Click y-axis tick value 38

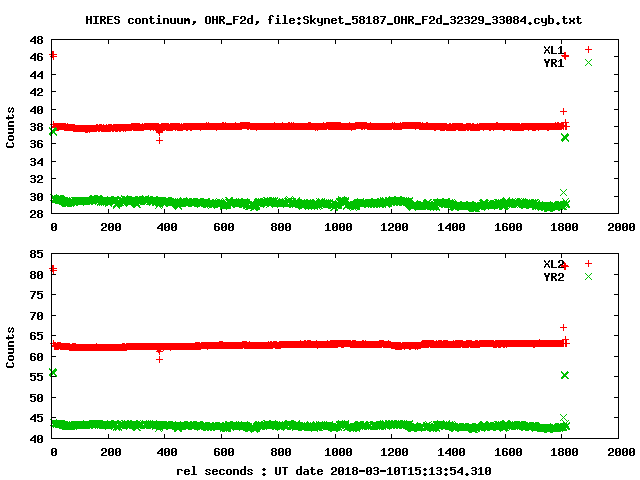tap(36, 127)
